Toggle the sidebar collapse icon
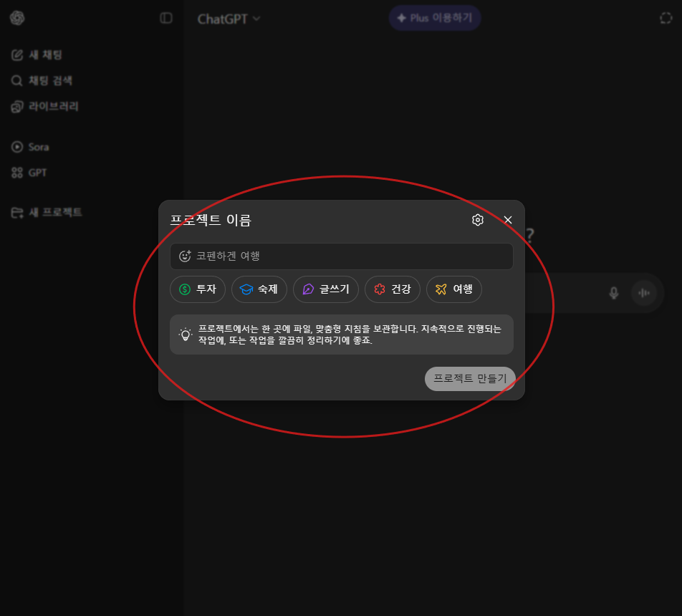Screen dimensions: 682x616 click(166, 18)
